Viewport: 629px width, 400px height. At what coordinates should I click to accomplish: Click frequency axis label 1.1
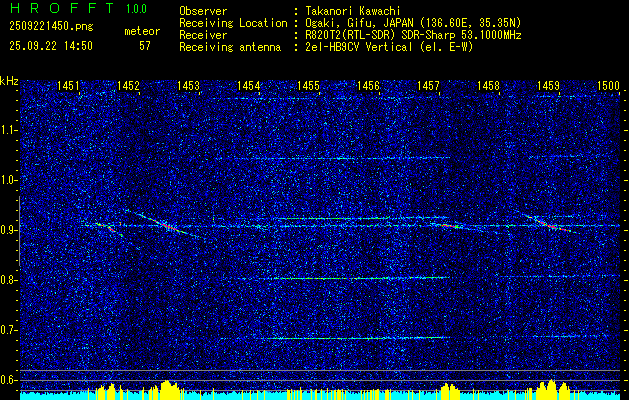(x=8, y=130)
